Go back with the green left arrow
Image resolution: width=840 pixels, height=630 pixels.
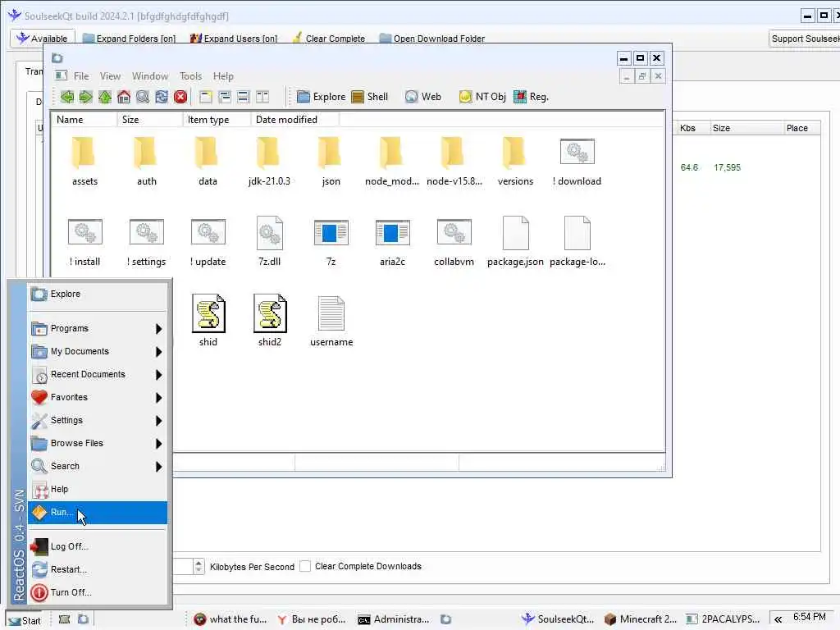(67, 97)
